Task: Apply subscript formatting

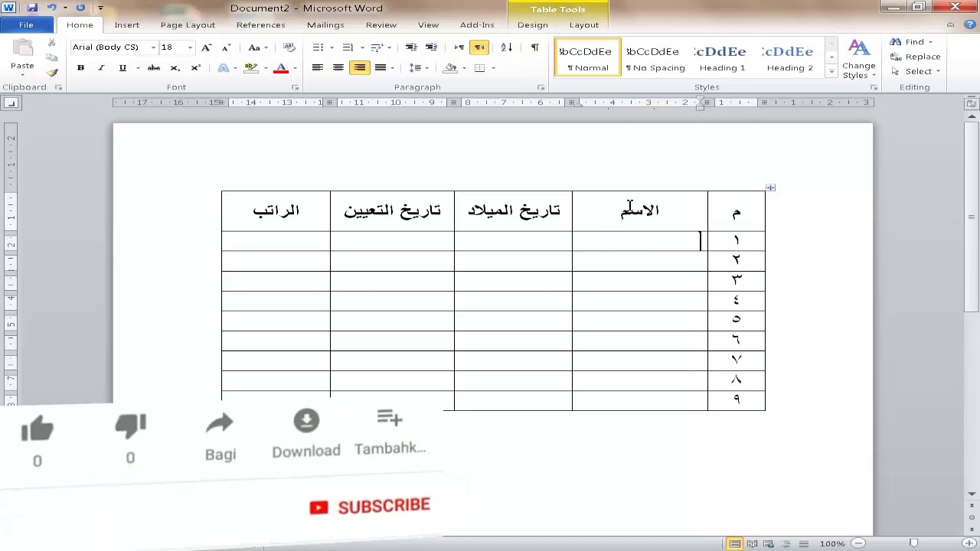Action: pos(175,68)
